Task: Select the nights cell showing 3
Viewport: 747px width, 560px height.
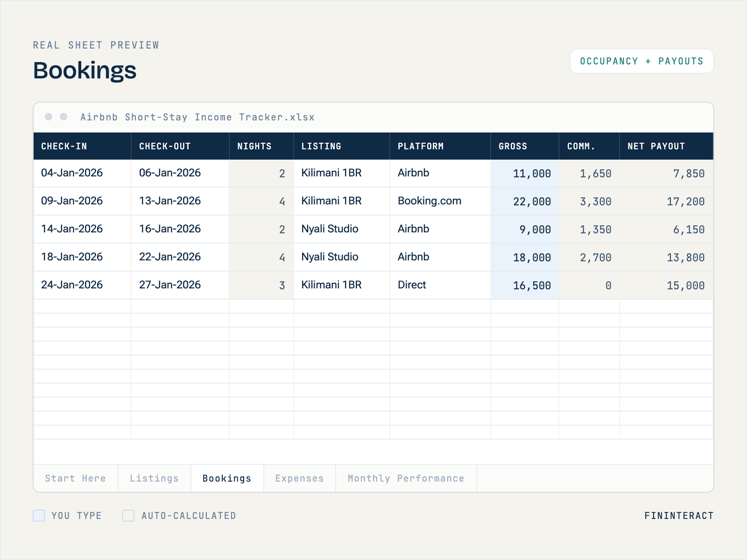Action: pos(261,285)
